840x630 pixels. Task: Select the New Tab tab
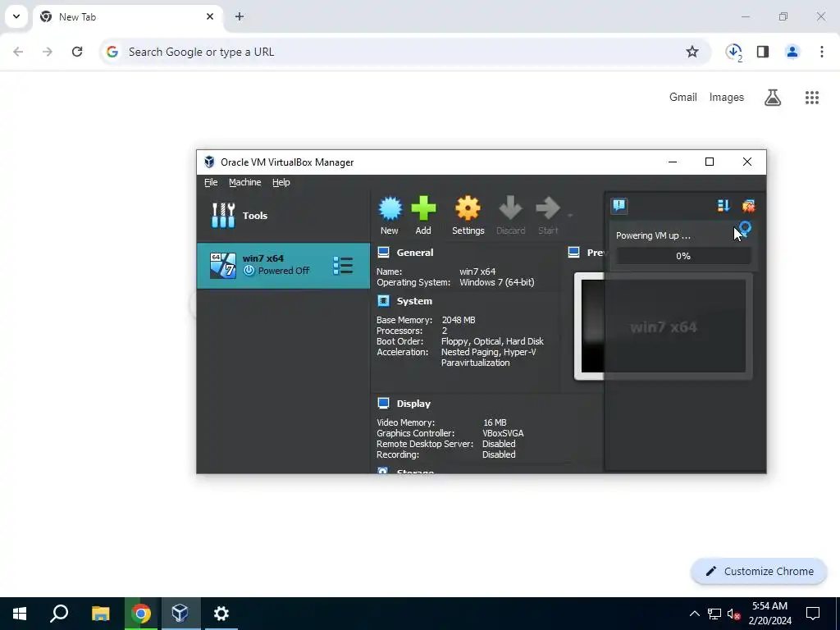[127, 16]
